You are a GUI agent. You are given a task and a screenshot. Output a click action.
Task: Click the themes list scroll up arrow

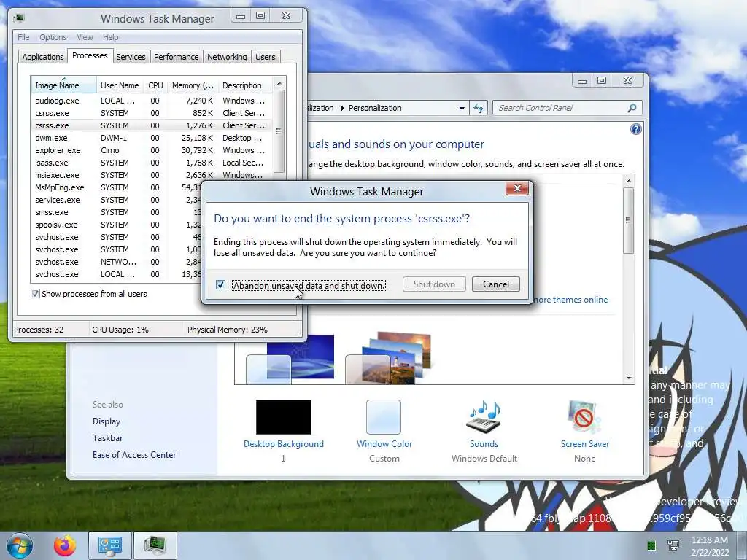pos(628,181)
